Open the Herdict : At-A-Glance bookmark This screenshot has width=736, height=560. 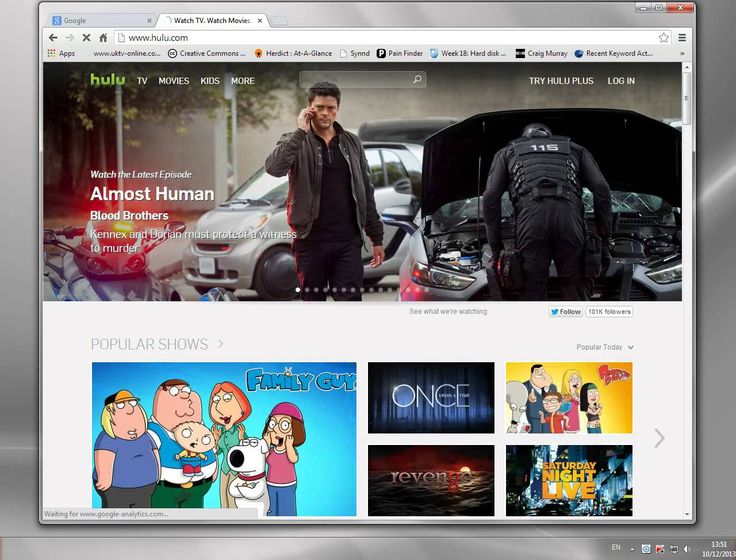pos(293,54)
